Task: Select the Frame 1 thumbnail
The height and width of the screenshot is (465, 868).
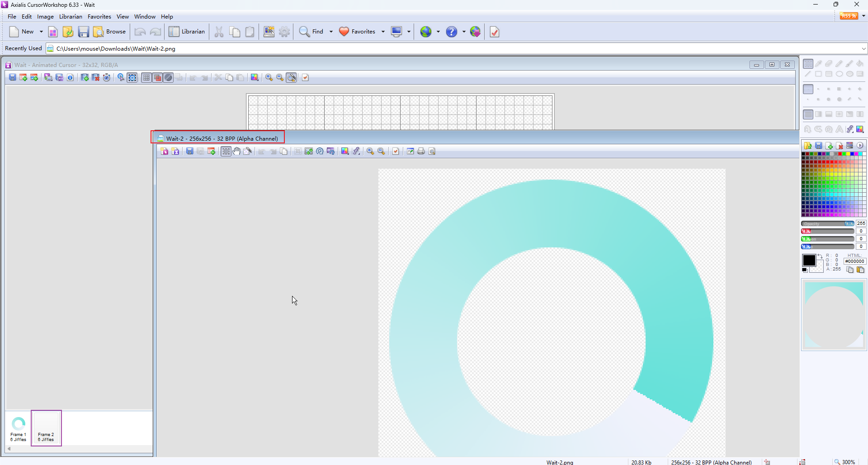Action: coord(19,428)
